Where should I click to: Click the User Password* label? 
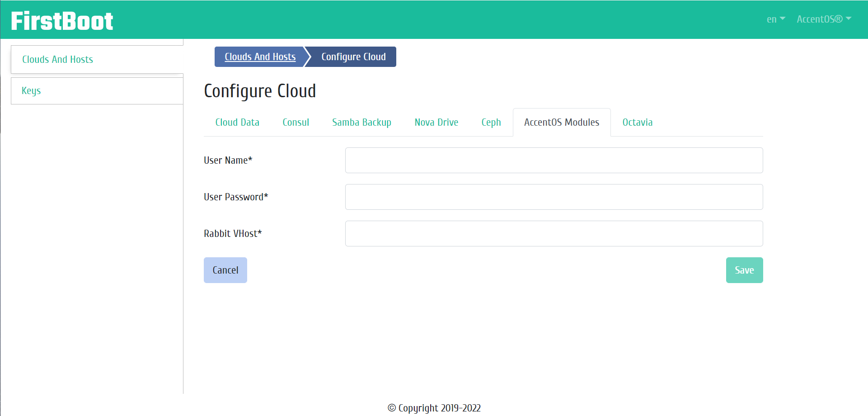tap(236, 197)
